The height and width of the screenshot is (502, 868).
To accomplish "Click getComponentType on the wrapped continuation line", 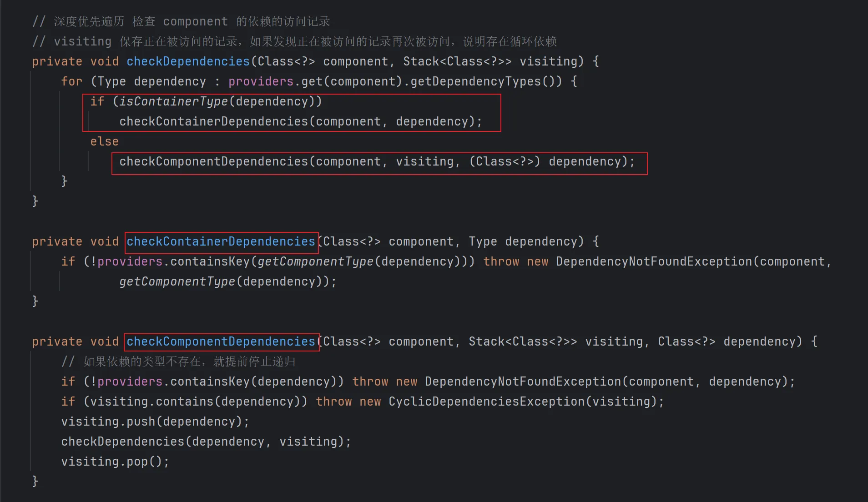I will point(177,281).
